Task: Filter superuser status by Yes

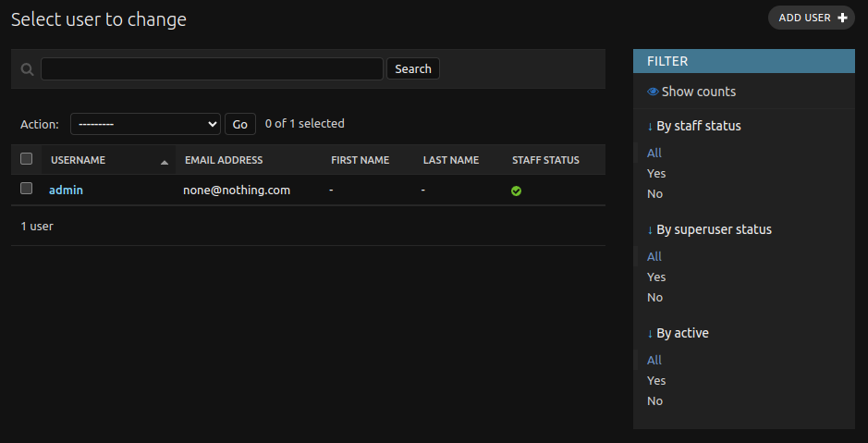Action: [x=656, y=277]
